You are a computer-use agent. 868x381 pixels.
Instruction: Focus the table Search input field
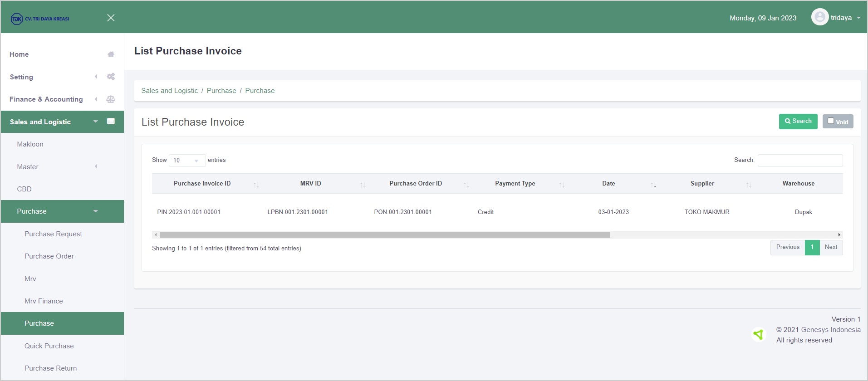[x=800, y=161]
